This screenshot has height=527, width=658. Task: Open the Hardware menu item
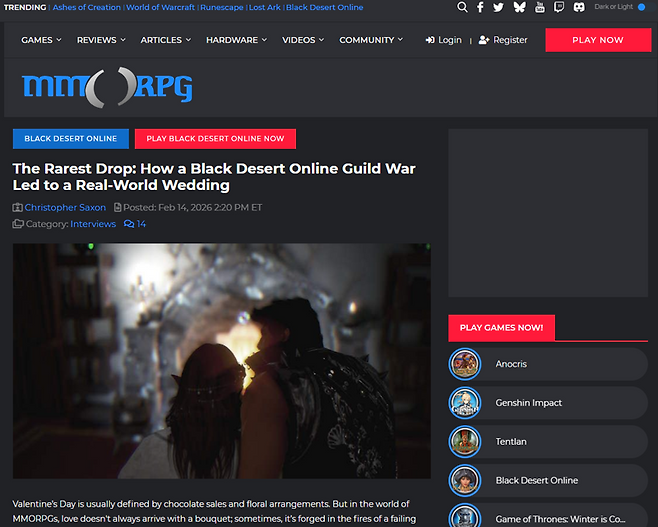[x=235, y=40]
